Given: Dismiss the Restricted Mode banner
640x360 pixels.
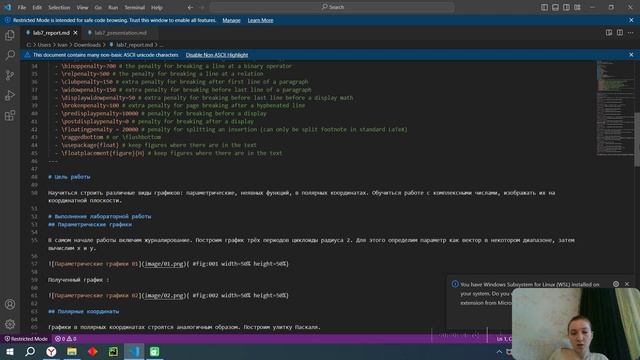Looking at the screenshot, I should (631, 20).
